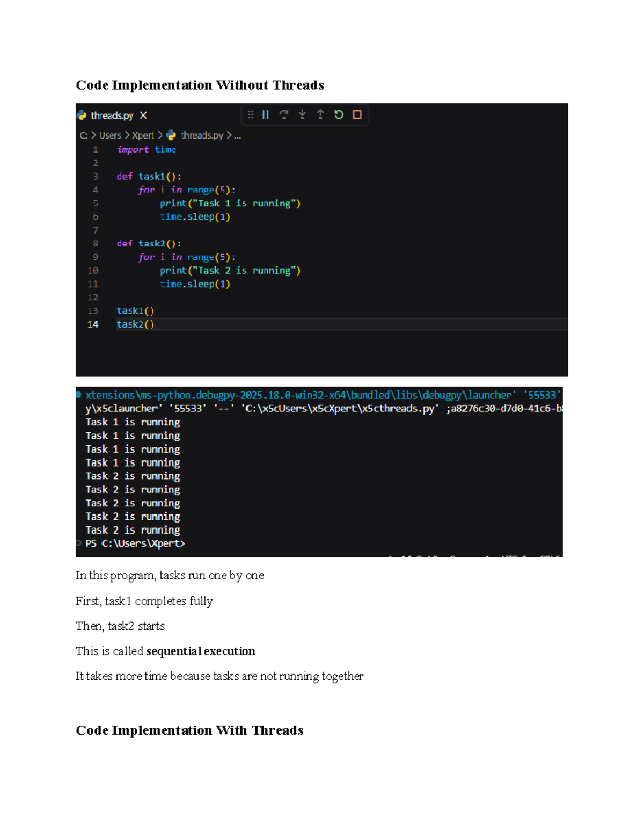644x834 pixels.
Task: Click the Step Out debug icon
Action: [x=320, y=114]
